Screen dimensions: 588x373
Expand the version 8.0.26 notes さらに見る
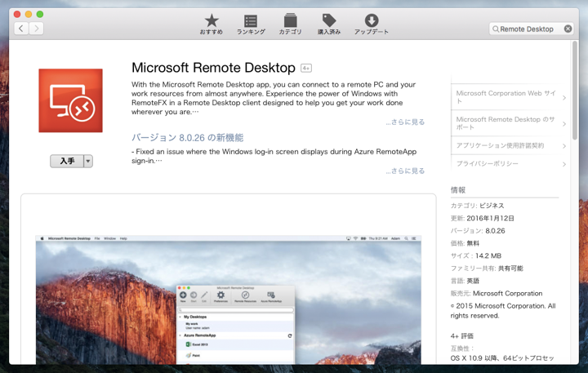405,171
